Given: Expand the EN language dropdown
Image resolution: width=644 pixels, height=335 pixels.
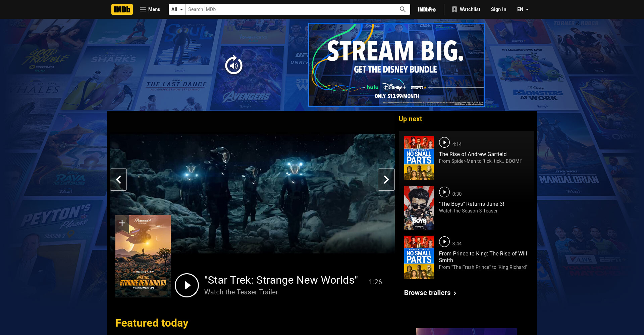Looking at the screenshot, I should (x=523, y=9).
